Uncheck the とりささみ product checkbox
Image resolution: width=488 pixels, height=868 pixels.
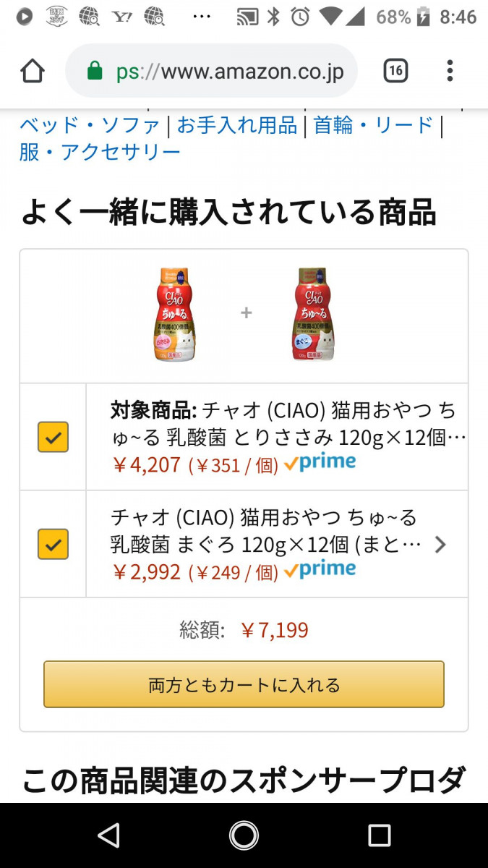53,437
